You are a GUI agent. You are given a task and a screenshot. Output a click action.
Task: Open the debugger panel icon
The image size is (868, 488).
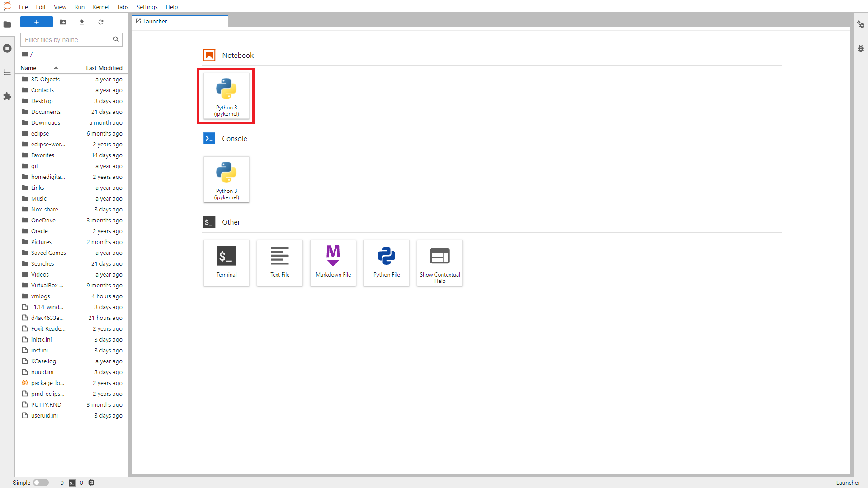pyautogui.click(x=861, y=48)
